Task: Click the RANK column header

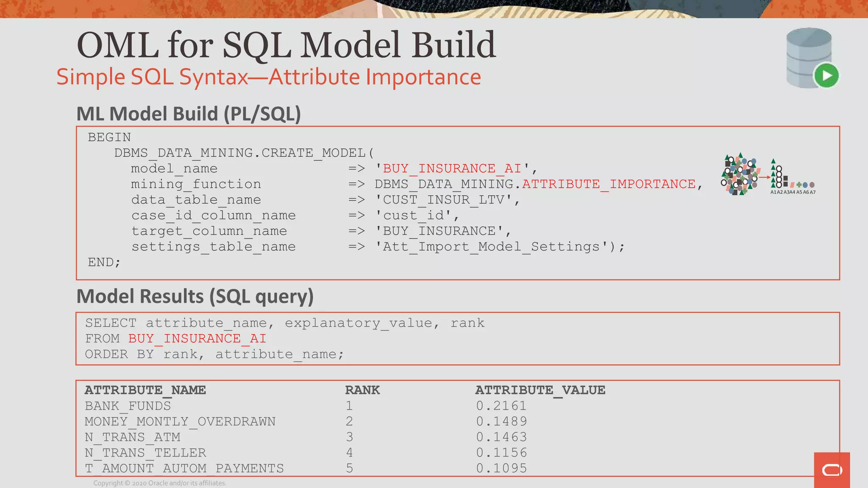Action: pyautogui.click(x=362, y=390)
